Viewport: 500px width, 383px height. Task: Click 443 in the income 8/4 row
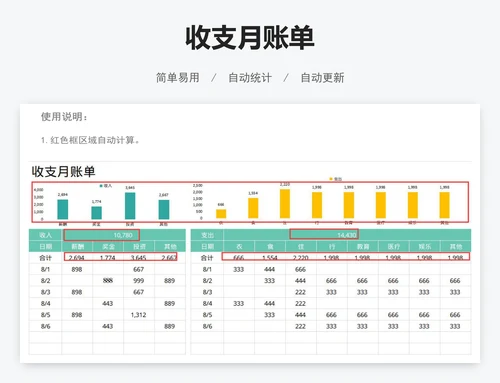click(x=108, y=303)
